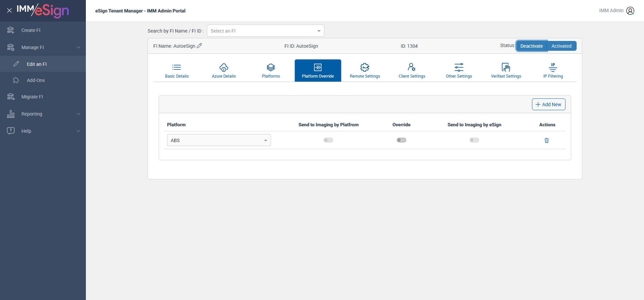The width and height of the screenshot is (644, 300).
Task: Open the Other Settings tab
Action: tap(459, 71)
